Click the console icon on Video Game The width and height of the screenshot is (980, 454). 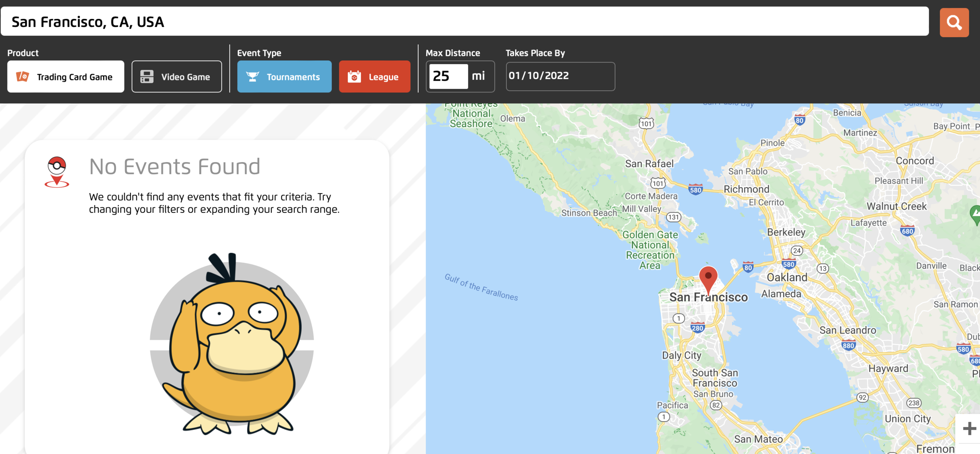(147, 77)
